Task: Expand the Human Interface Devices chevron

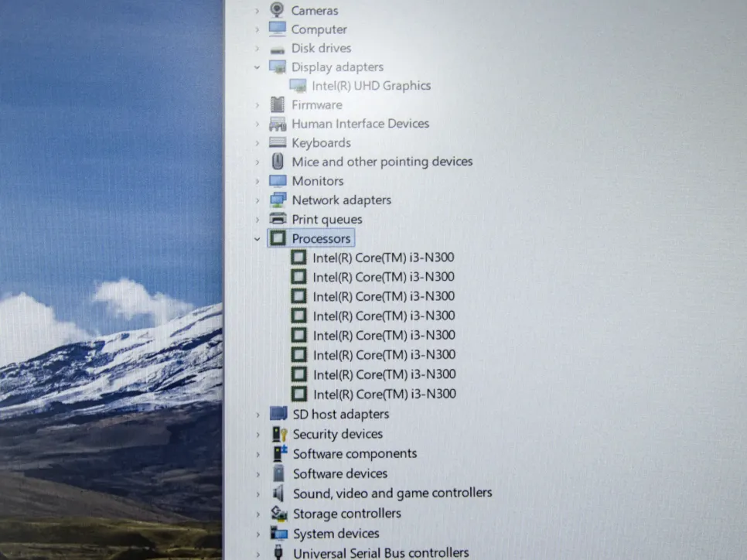Action: (x=258, y=124)
